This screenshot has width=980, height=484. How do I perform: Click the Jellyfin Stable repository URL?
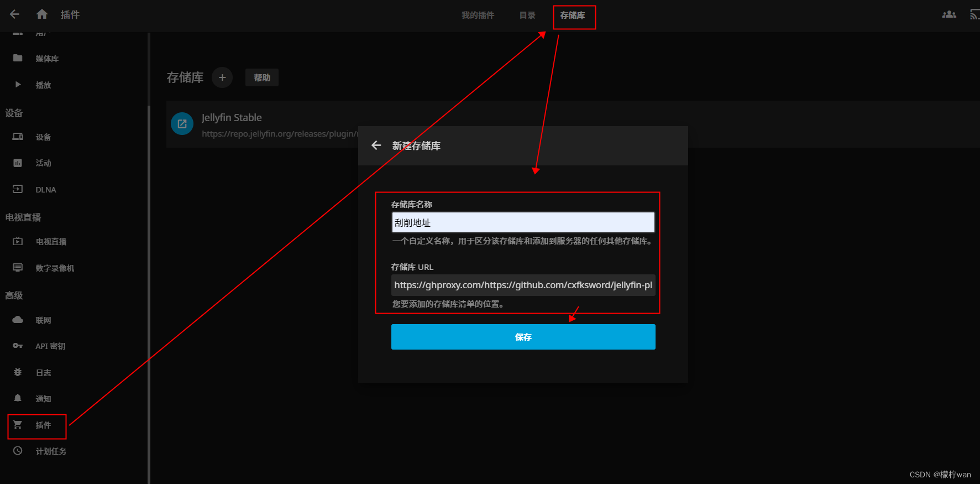click(280, 134)
